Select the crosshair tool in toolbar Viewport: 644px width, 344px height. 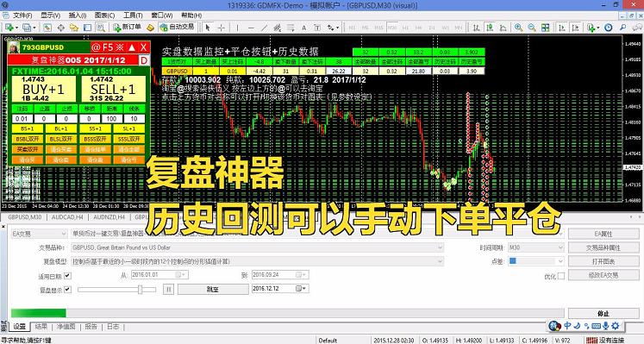[x=222, y=28]
